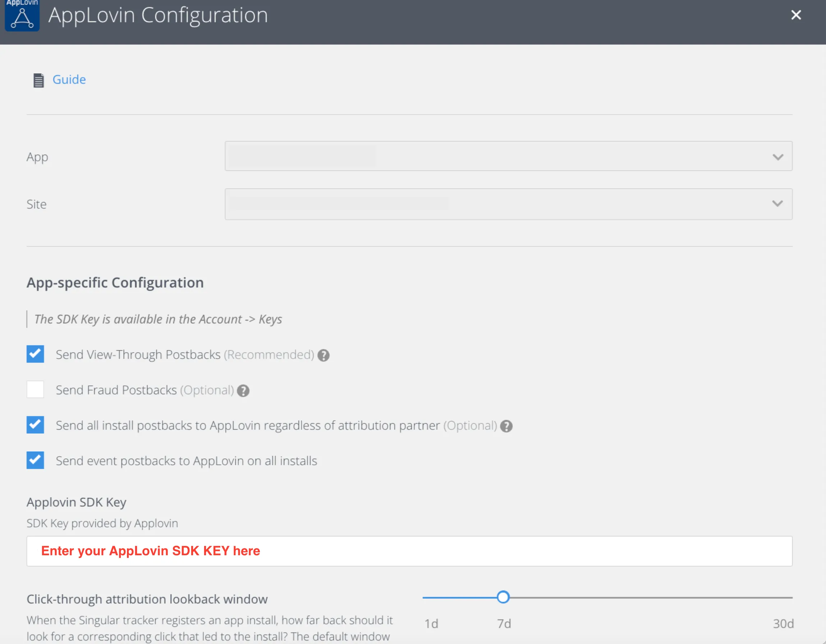Focus the Applovin SDK Key input field
826x644 pixels.
tap(409, 551)
